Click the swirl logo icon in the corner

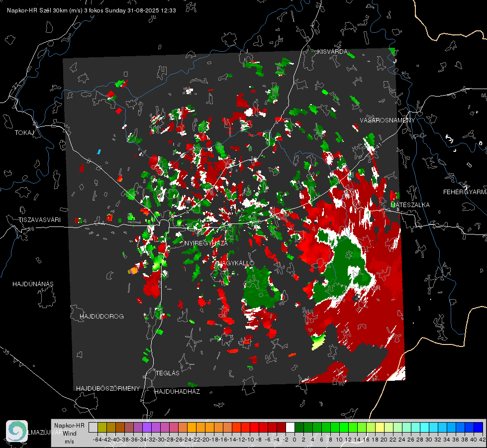click(17, 431)
